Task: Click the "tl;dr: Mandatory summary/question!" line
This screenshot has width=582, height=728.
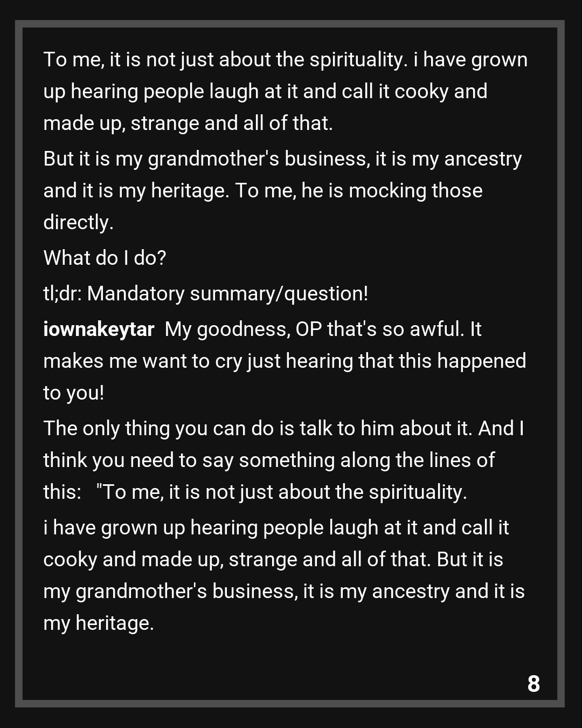Action: click(206, 293)
